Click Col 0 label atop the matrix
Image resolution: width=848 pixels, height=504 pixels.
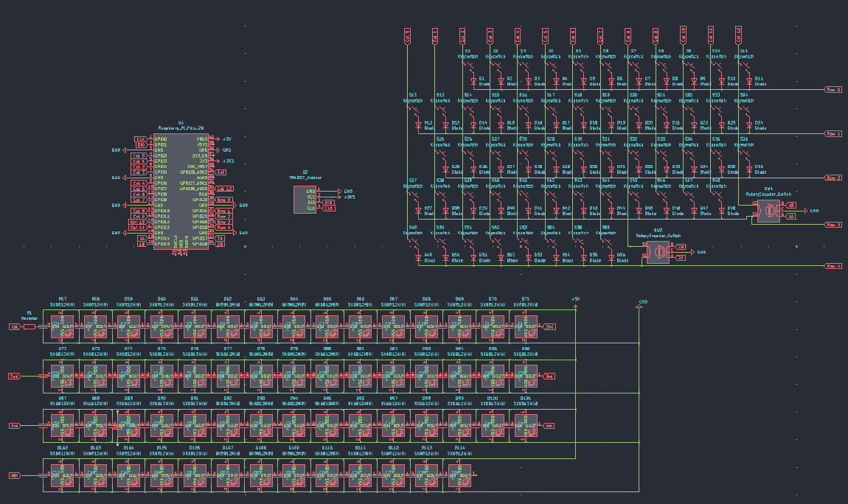[x=407, y=35]
